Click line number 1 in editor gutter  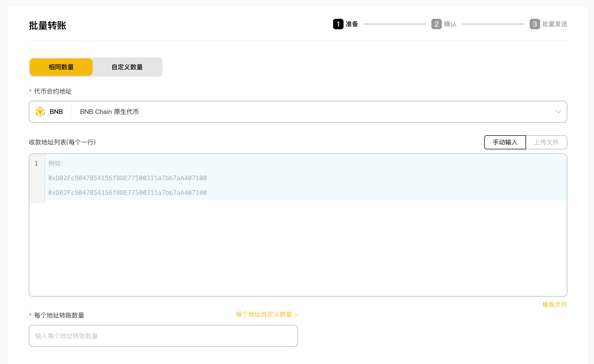[x=36, y=163]
